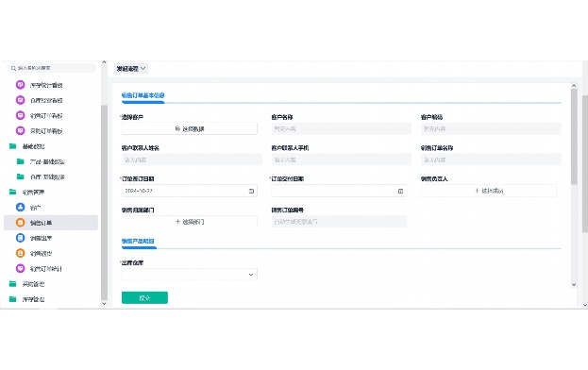Open the 采购订单看板 dashboard icon
The height and width of the screenshot is (370, 588).
pyautogui.click(x=20, y=131)
